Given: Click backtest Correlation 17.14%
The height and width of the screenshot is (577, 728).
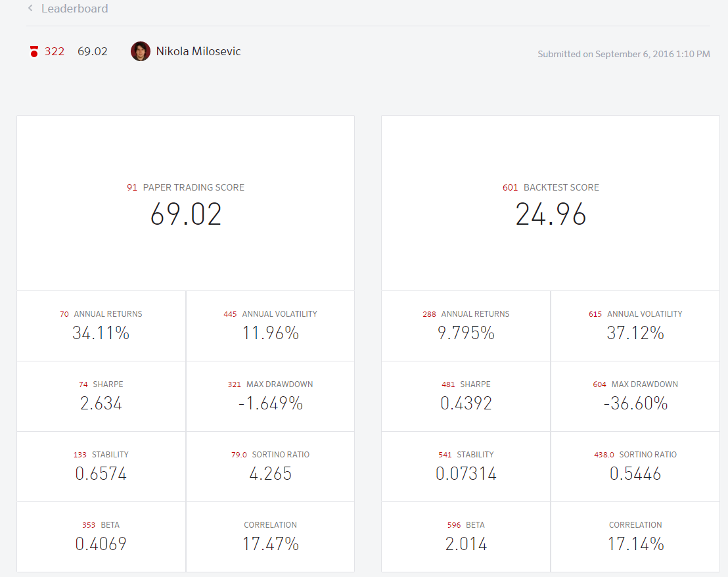Looking at the screenshot, I should click(635, 544).
